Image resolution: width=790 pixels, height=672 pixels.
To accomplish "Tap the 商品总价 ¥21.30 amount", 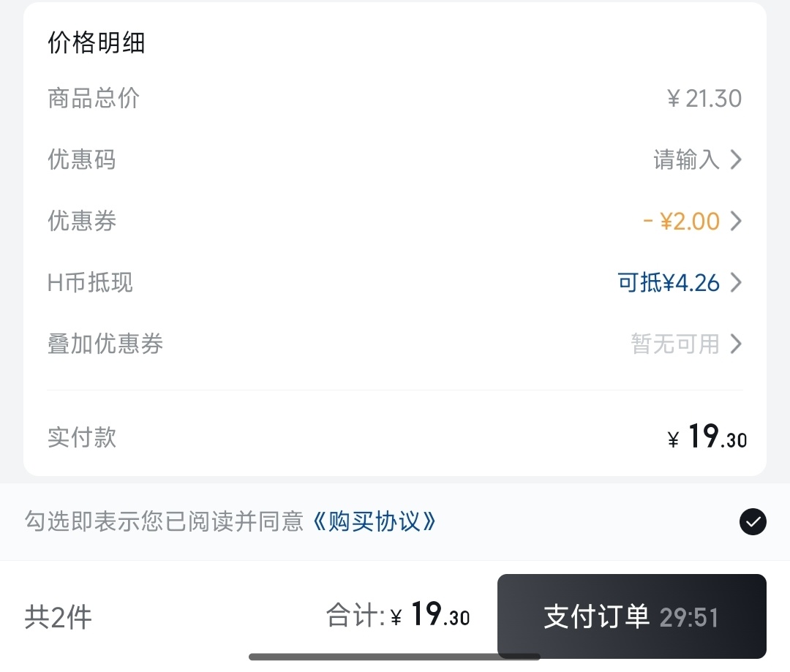I will (x=704, y=98).
